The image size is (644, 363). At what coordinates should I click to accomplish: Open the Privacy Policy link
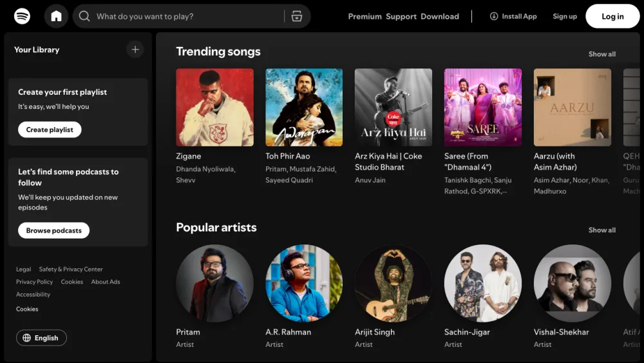[35, 282]
